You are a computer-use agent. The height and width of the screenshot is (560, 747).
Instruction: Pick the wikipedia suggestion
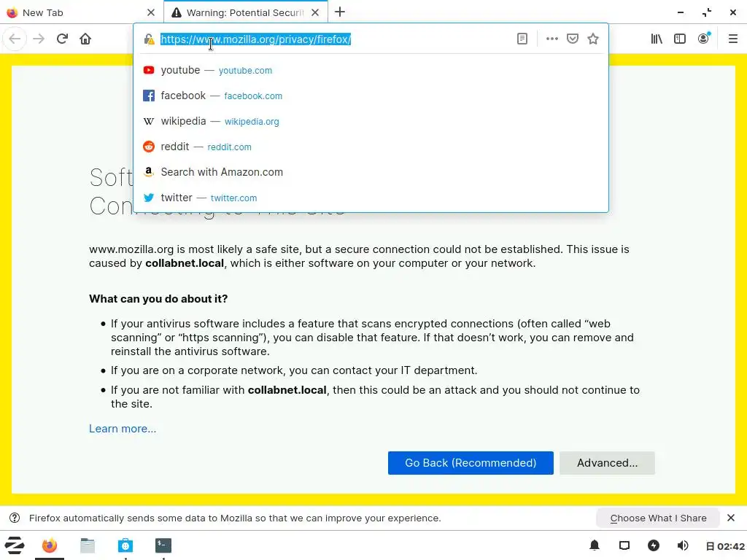click(x=371, y=121)
